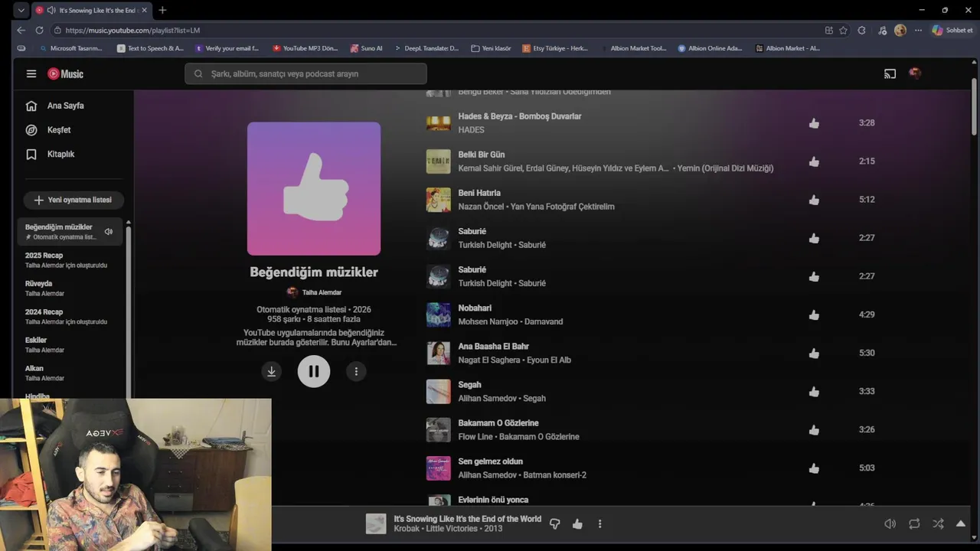This screenshot has width=980, height=551.
Task: Open 2024 Recap playlist
Action: (x=69, y=316)
